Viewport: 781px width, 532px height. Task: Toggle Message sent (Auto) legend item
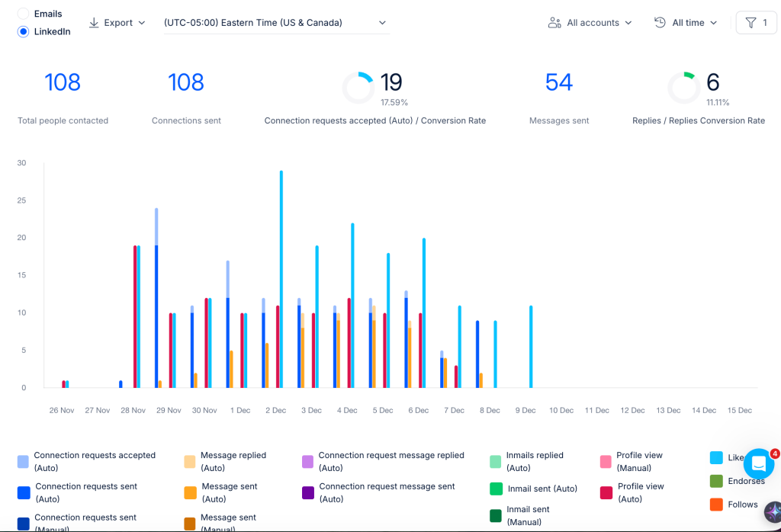click(x=220, y=492)
